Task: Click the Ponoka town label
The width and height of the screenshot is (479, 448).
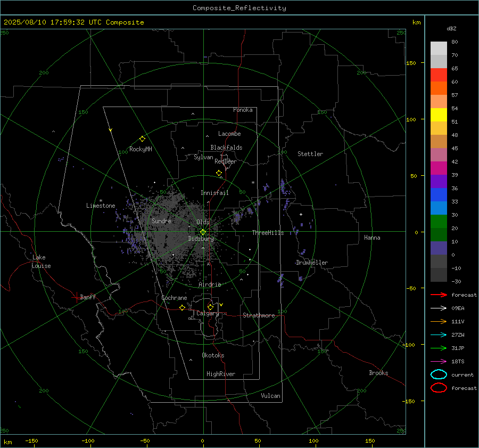Action: tap(243, 110)
